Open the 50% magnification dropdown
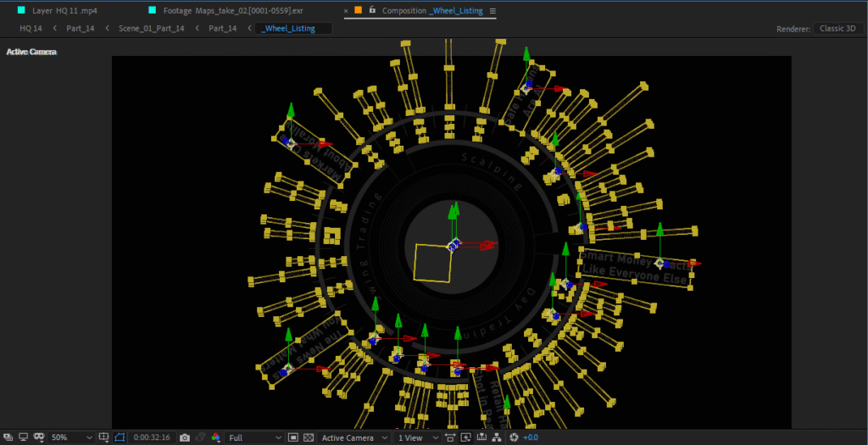The image size is (868, 445). pyautogui.click(x=71, y=438)
